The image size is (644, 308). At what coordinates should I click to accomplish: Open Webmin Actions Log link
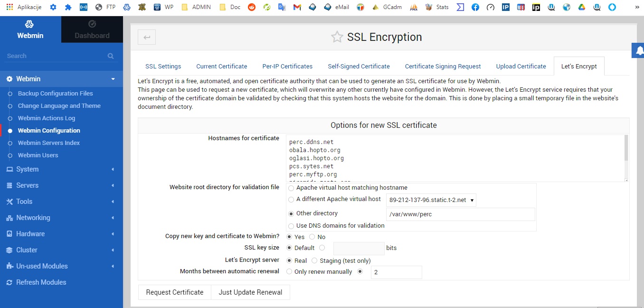coord(47,118)
